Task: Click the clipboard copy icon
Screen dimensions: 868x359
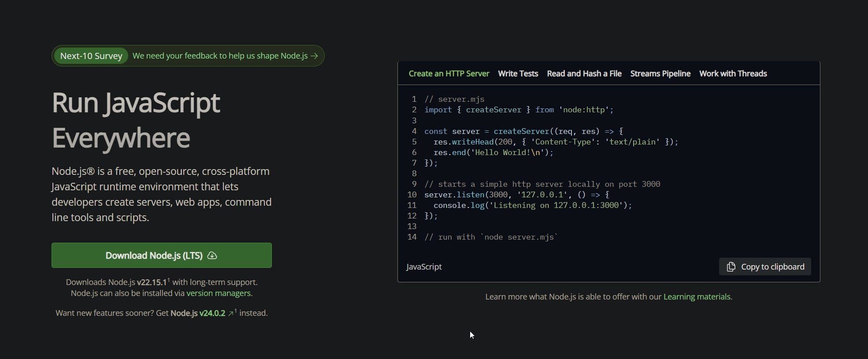Action: tap(731, 267)
